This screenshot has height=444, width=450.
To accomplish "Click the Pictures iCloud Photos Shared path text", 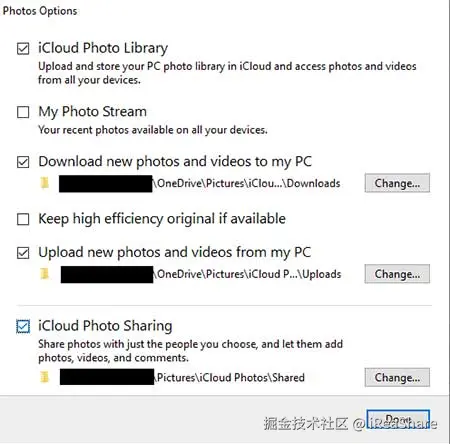I will coord(230,378).
